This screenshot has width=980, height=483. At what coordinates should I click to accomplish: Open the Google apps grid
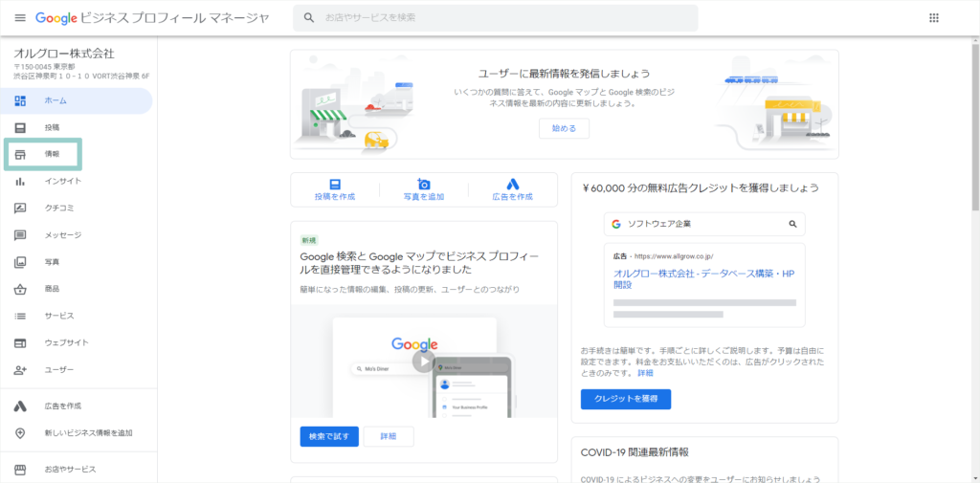click(x=934, y=18)
